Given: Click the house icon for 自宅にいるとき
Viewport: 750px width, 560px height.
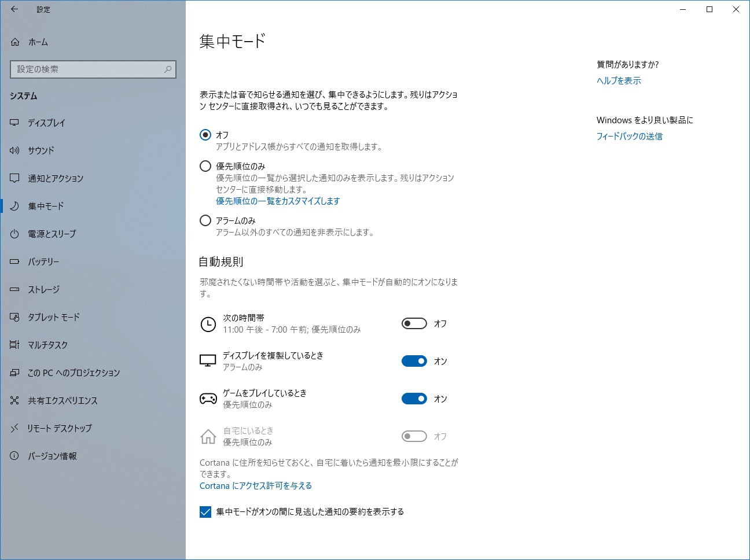Looking at the screenshot, I should 208,436.
